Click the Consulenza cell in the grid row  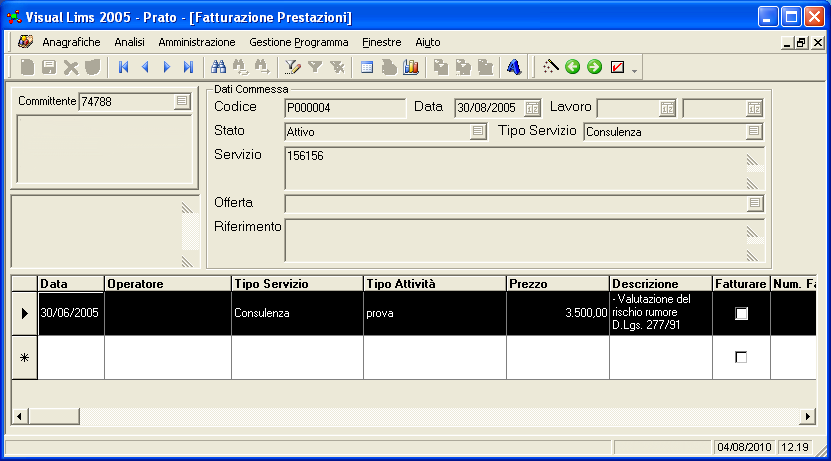pos(297,313)
